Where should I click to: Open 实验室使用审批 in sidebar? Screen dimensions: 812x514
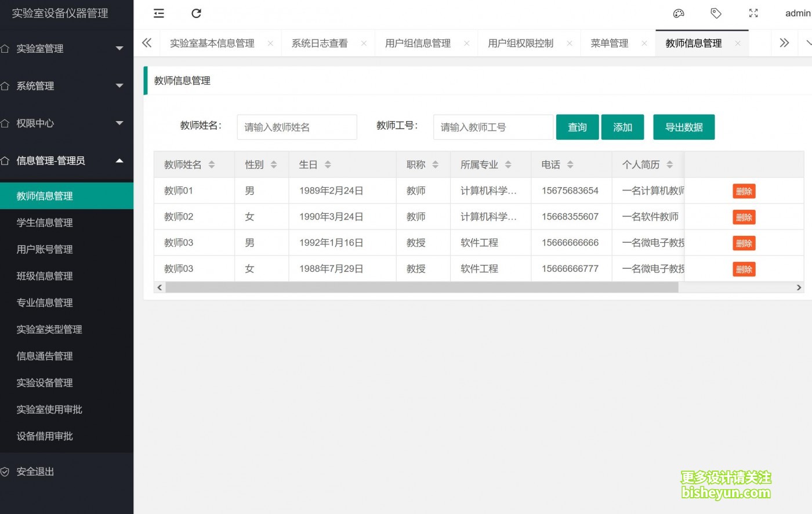tap(67, 409)
